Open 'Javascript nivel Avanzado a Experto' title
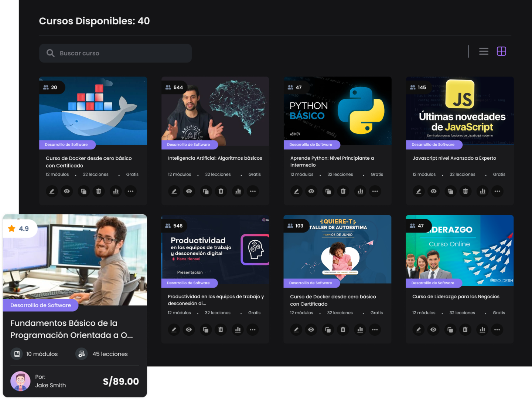The width and height of the screenshot is (532, 400). [x=454, y=158]
